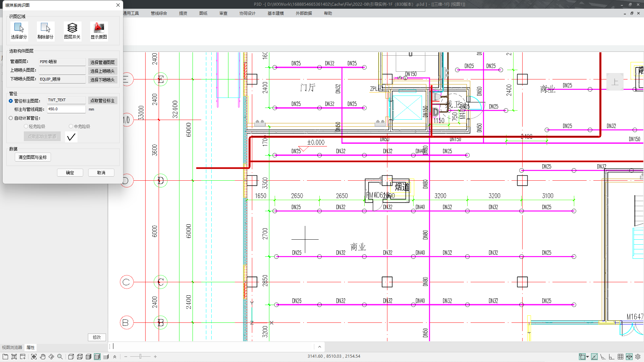Expand more view styles double chevron
644x362 pixels.
(115, 357)
